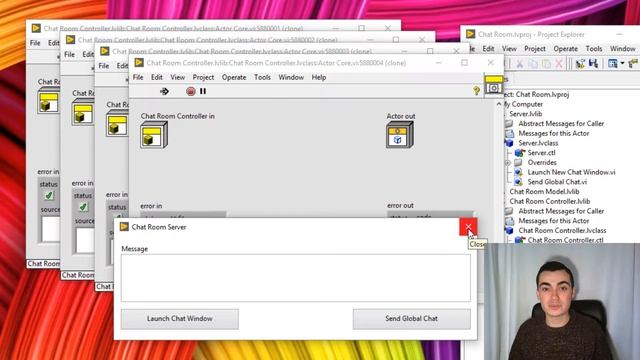Image resolution: width=640 pixels, height=360 pixels.
Task: Select controller object icon in 5880003 clone window
Action: pyautogui.click(x=117, y=124)
